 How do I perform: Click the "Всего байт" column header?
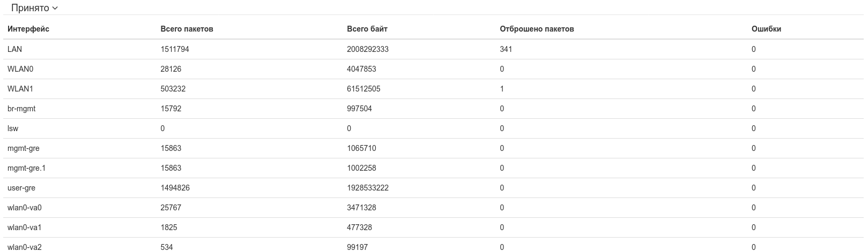[x=367, y=29]
